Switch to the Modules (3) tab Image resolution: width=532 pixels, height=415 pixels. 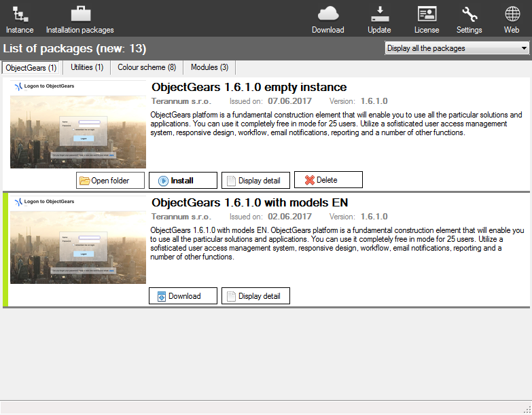point(209,67)
